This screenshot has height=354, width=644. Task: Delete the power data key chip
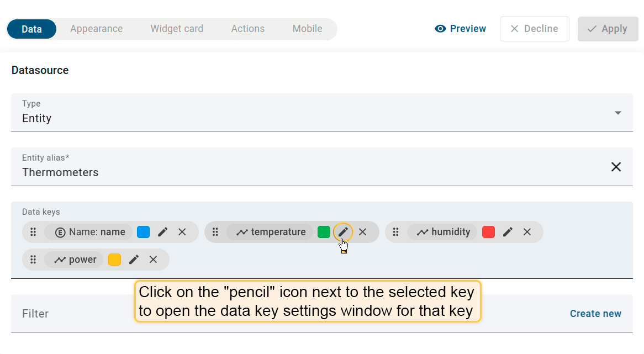pyautogui.click(x=153, y=260)
